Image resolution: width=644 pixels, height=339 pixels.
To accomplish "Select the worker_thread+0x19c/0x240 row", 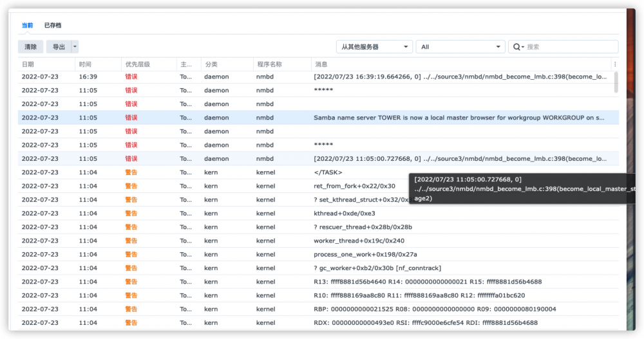I will coord(318,241).
